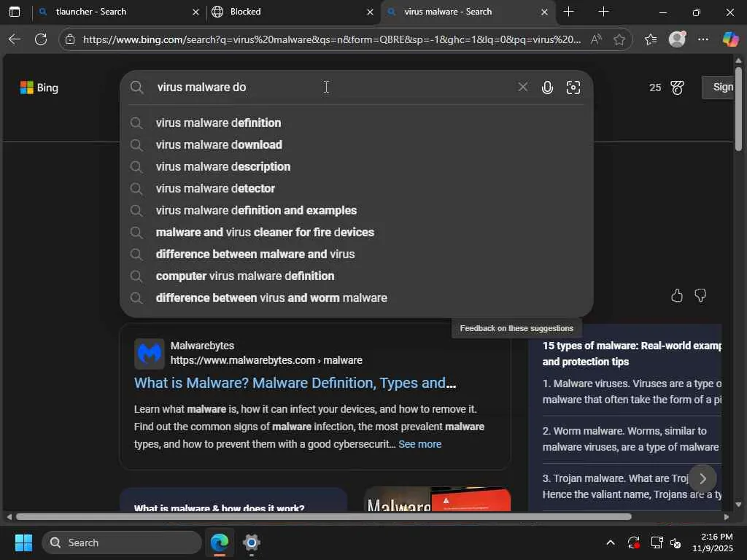Image resolution: width=747 pixels, height=560 pixels.
Task: Open What is Malware? Malware Definition result
Action: pos(295,384)
